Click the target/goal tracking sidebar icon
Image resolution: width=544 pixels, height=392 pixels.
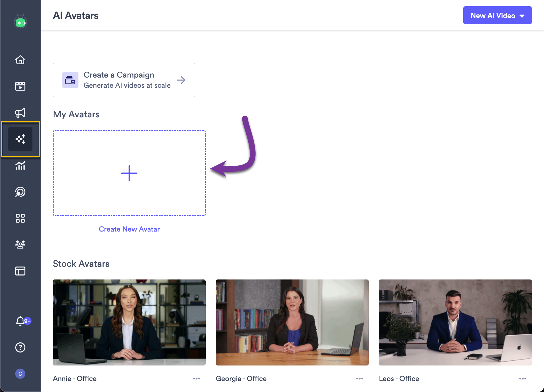pos(20,192)
